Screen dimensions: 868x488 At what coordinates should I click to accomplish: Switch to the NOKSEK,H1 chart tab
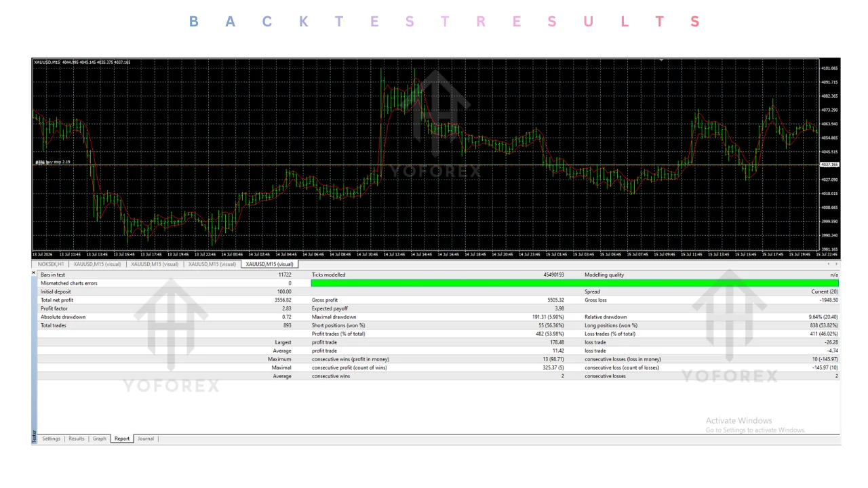click(x=51, y=264)
